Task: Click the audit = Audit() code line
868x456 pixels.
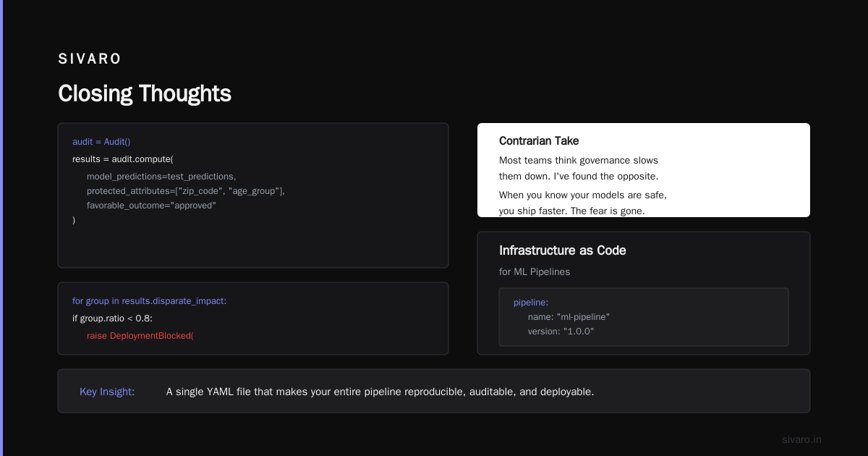Action: [101, 142]
